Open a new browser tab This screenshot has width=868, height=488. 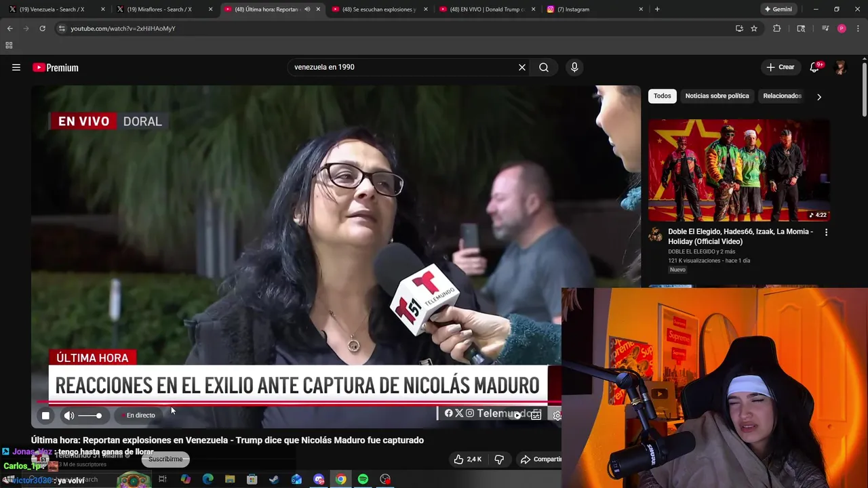(657, 9)
